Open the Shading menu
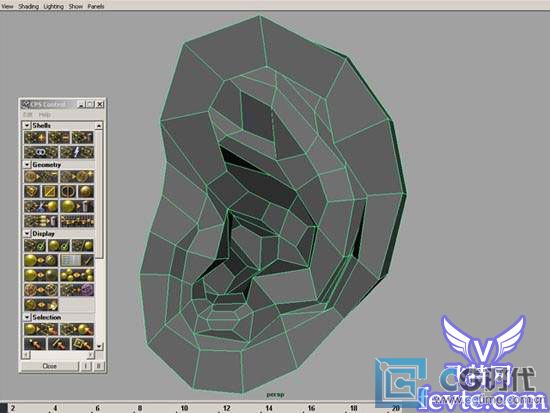This screenshot has width=550, height=413. click(x=28, y=6)
